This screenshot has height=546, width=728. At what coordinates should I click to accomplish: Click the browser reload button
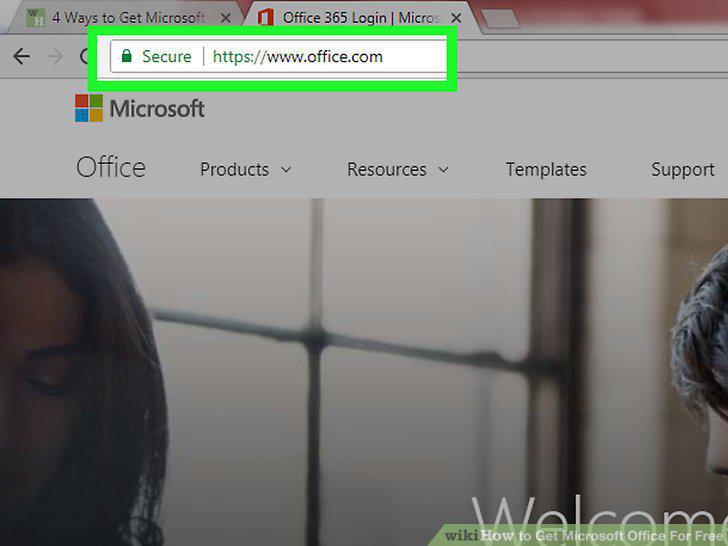(84, 57)
